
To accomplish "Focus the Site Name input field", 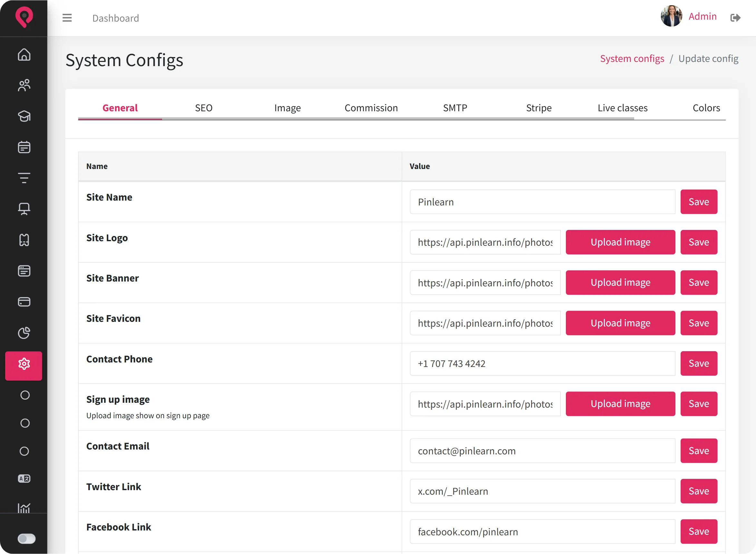I will 542,202.
